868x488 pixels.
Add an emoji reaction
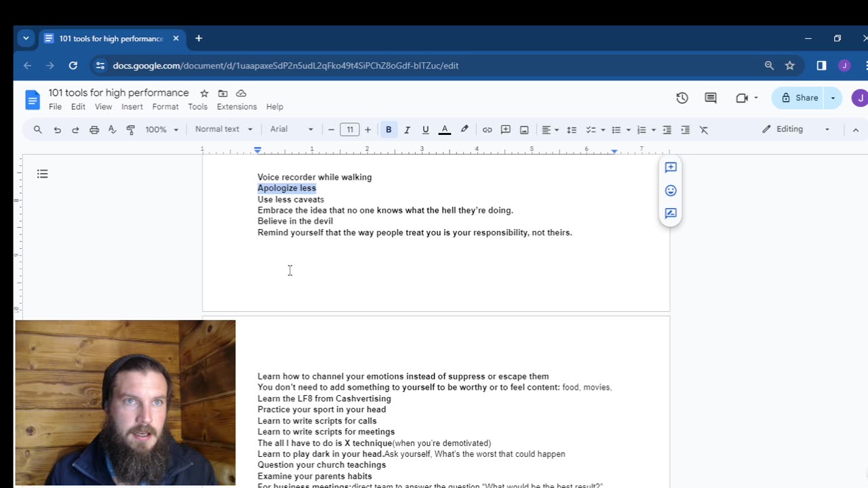pyautogui.click(x=671, y=190)
